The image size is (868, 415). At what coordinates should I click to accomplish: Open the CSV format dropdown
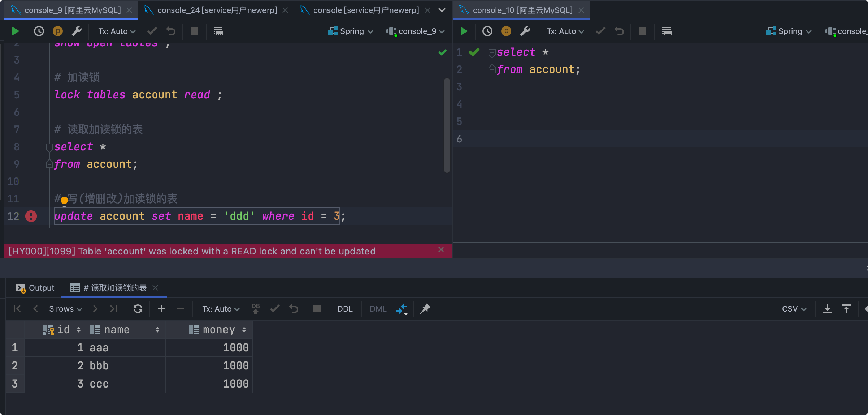tap(794, 309)
